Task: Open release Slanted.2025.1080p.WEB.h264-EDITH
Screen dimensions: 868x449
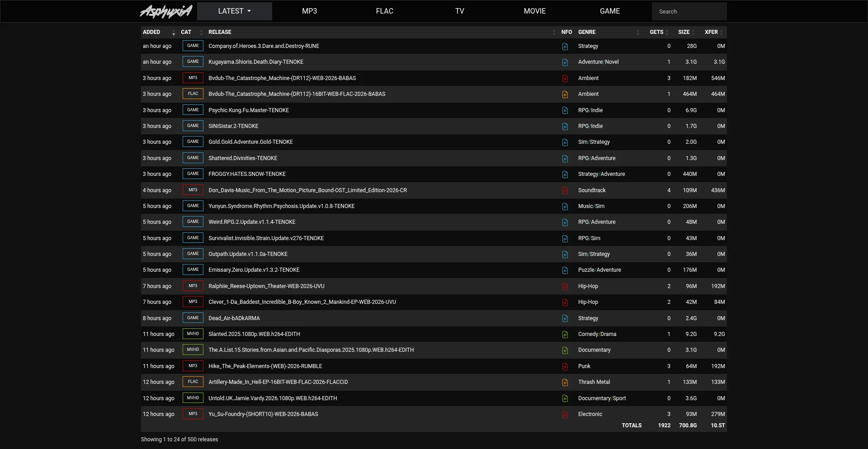Action: point(254,334)
